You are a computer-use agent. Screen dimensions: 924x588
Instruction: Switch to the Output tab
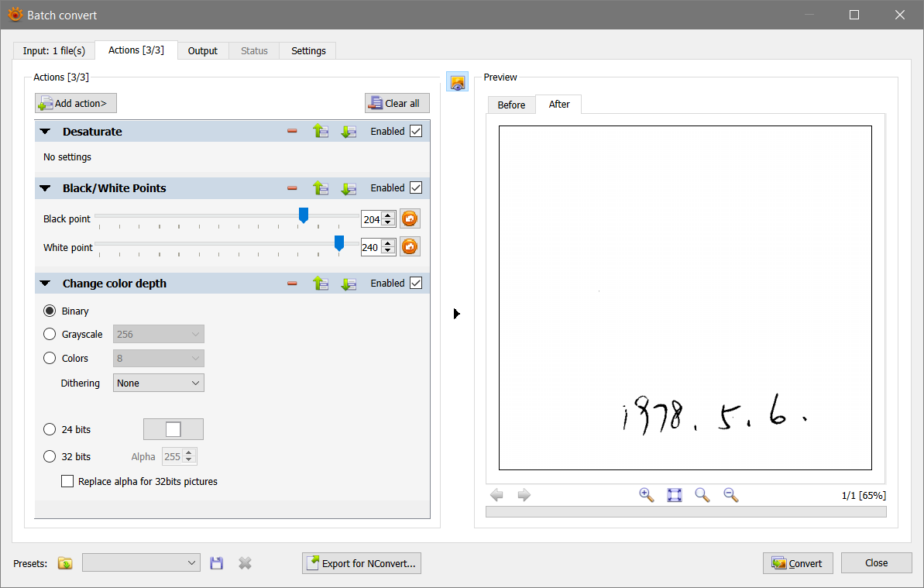coord(203,51)
